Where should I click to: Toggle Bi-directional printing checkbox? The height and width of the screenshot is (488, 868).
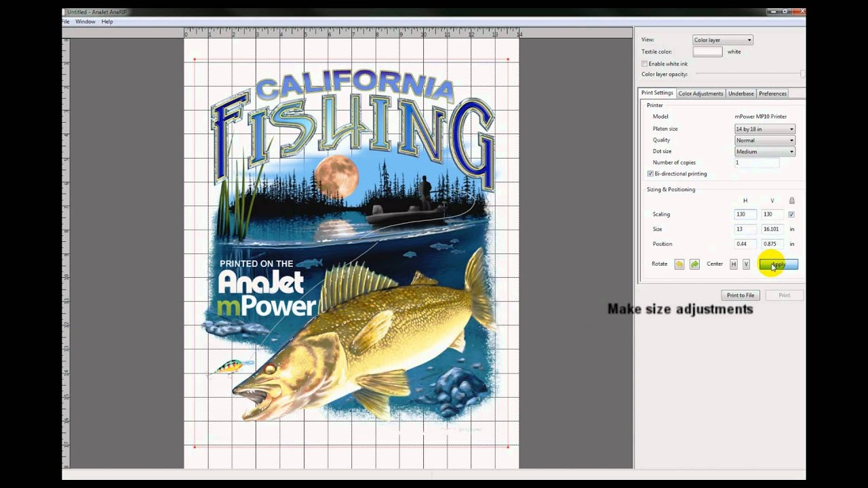pyautogui.click(x=650, y=174)
